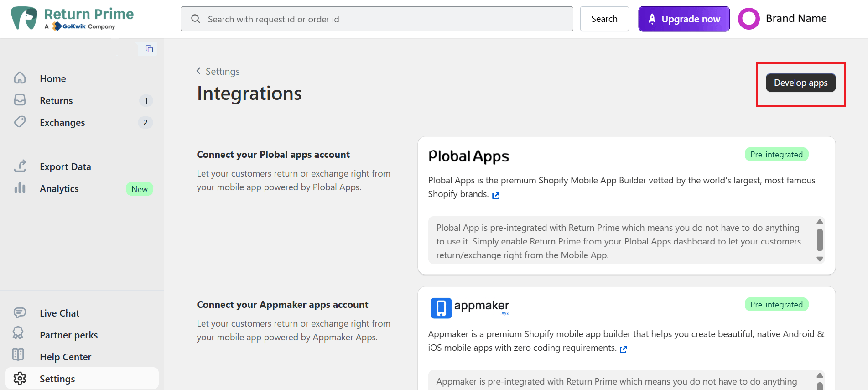Click the Export Data share icon
This screenshot has width=868, height=390.
[20, 166]
